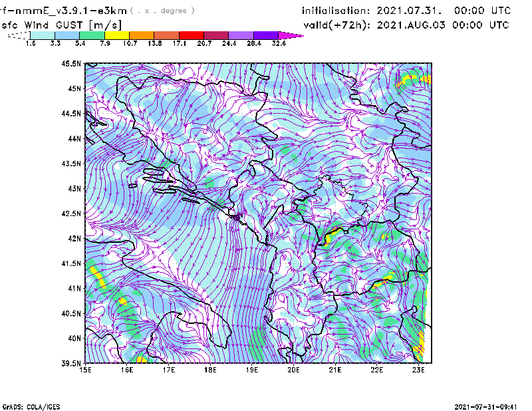Click the dashed white arrow start of the colorbar
Viewport: 532px width, 411px height.
pos(19,35)
